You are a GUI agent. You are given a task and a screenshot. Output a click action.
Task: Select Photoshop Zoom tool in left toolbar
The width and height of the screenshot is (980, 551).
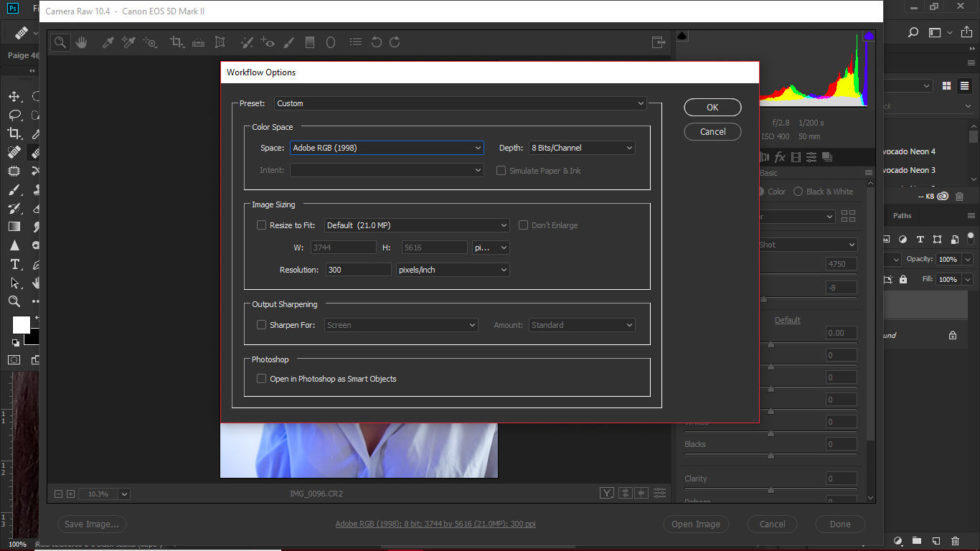[x=14, y=301]
